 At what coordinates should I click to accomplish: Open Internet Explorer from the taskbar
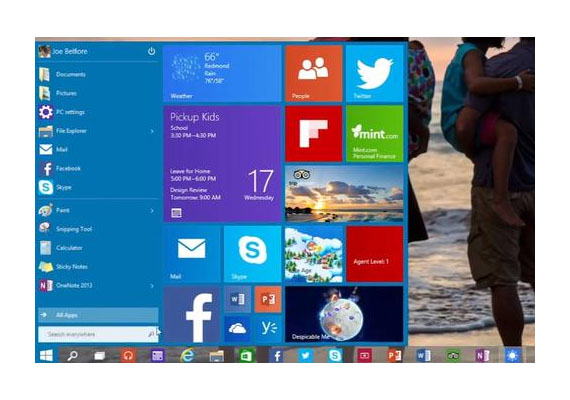pos(187,355)
